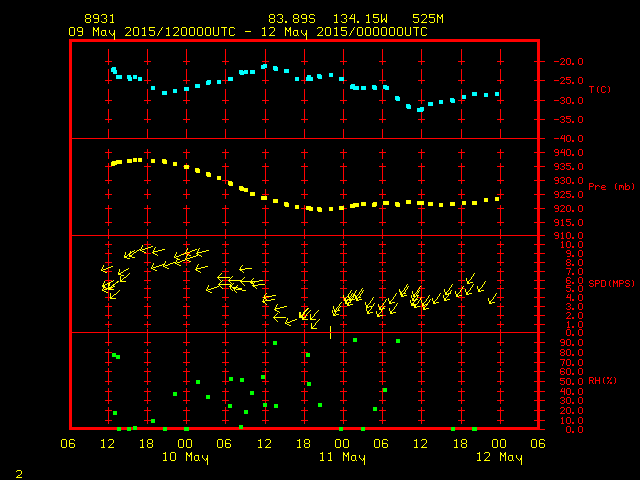Click the "5.0" wind speed tick value
Image resolution: width=640 pixels, height=480 pixels.
click(574, 289)
